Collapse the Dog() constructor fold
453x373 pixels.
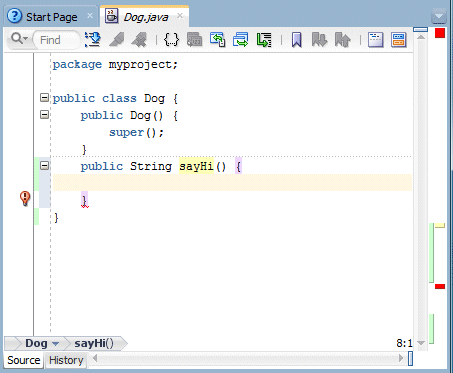pos(44,115)
